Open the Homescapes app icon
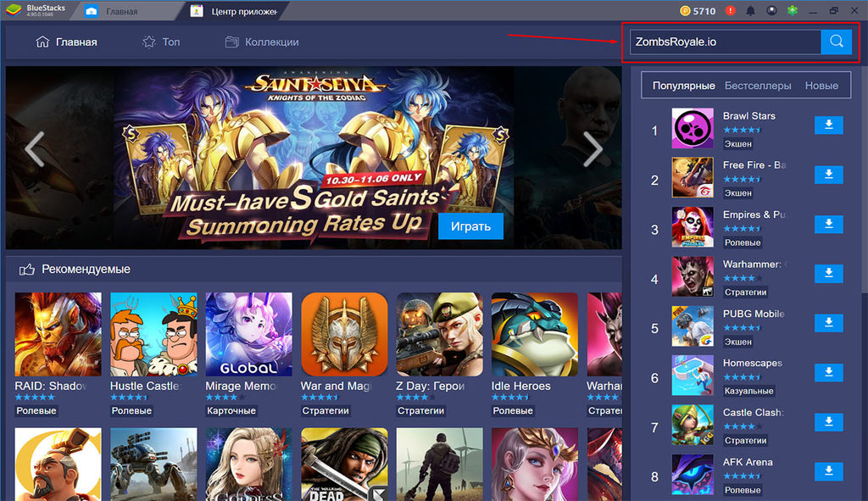This screenshot has height=501, width=868. [x=693, y=376]
